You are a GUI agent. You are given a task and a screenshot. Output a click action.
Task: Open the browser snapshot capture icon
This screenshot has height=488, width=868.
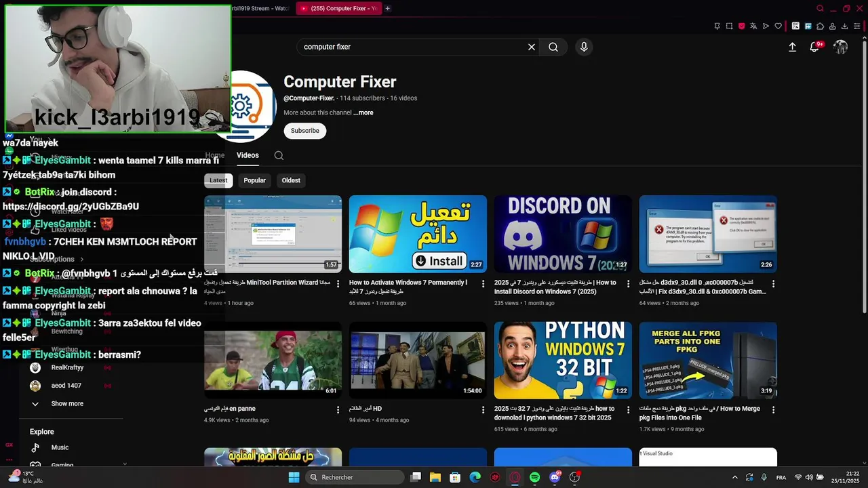click(729, 26)
